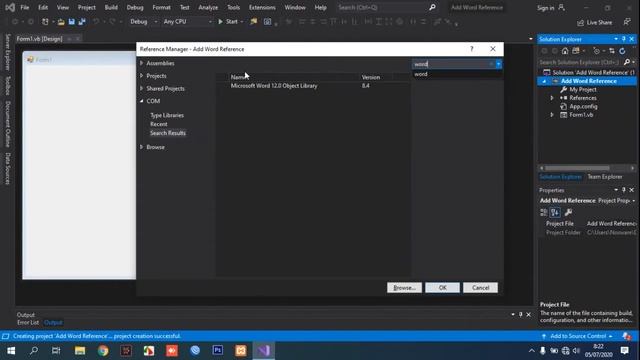
Task: Select Recent under COM
Action: [x=159, y=124]
